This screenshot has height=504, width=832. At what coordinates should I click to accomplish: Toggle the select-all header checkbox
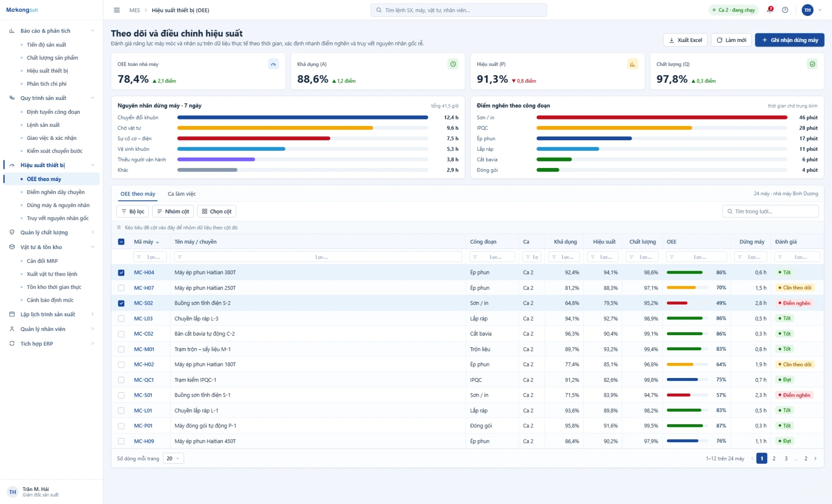point(121,242)
